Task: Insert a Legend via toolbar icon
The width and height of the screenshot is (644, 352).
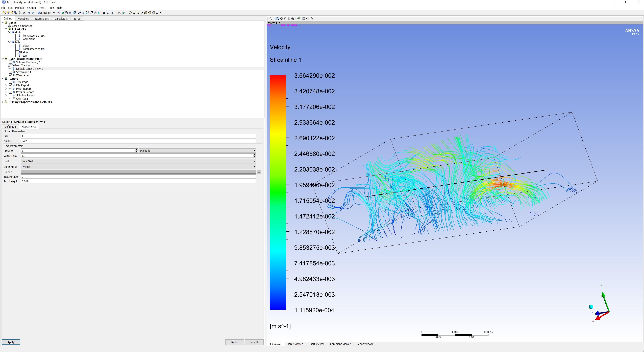Action: point(87,13)
